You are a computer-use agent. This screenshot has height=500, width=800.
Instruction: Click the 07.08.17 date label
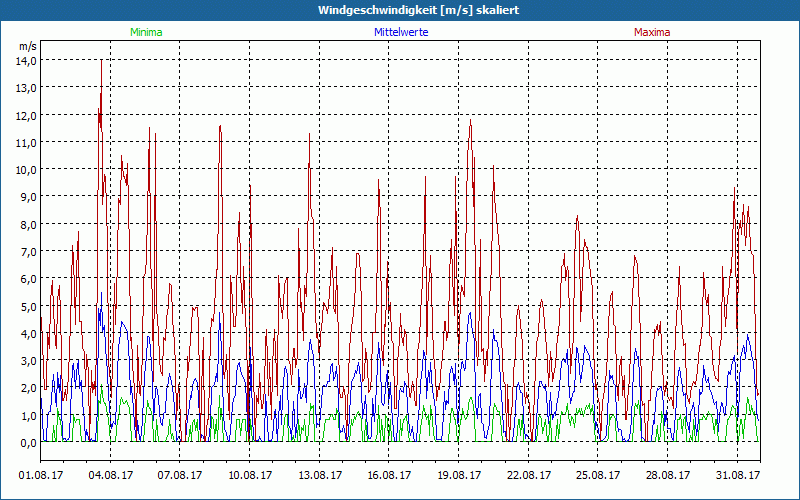[180, 475]
